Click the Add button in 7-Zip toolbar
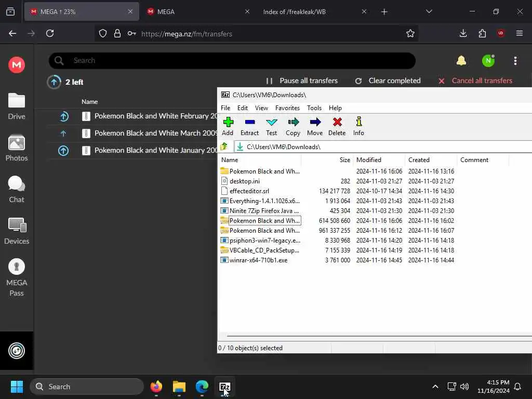This screenshot has width=532, height=399. pyautogui.click(x=228, y=127)
